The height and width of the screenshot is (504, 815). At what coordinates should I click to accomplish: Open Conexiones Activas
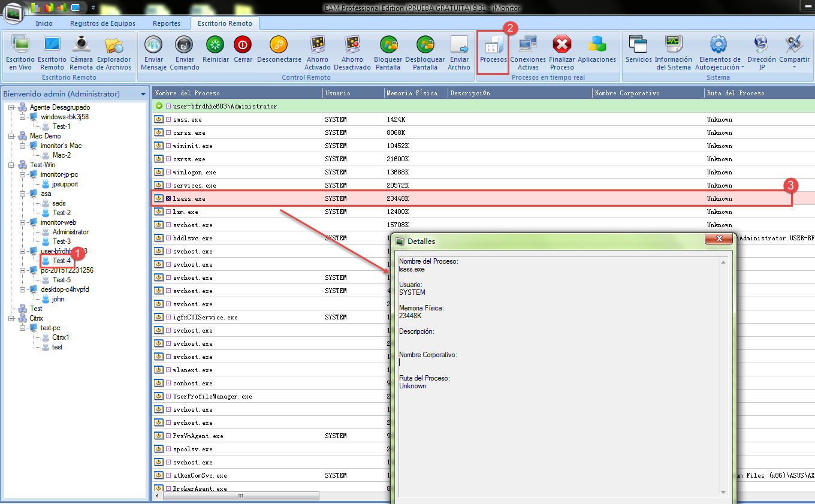click(x=528, y=53)
